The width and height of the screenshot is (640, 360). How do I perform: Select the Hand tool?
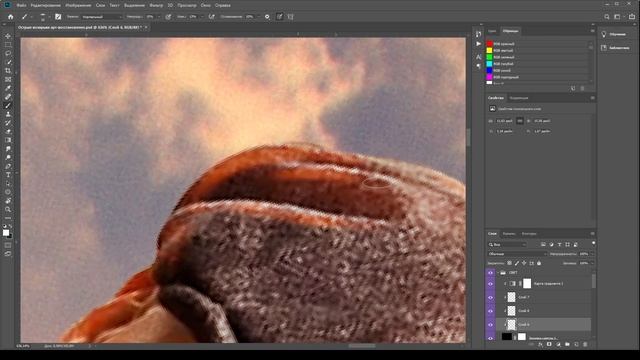click(8, 201)
